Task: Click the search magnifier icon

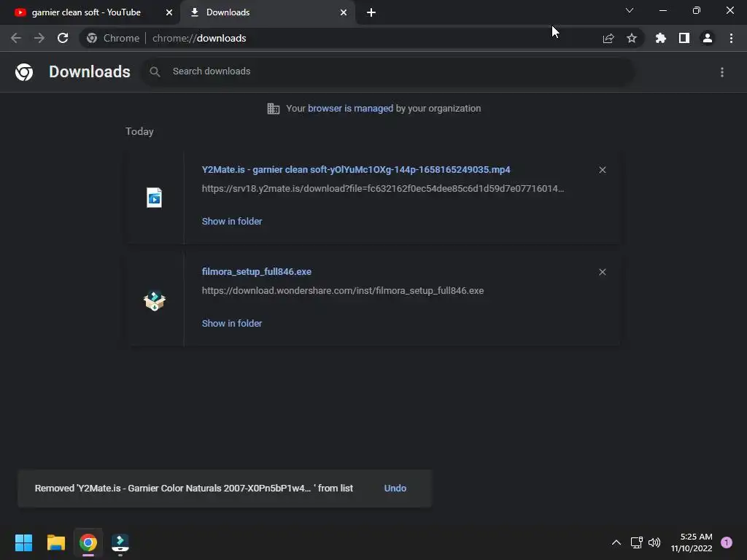Action: (x=155, y=72)
